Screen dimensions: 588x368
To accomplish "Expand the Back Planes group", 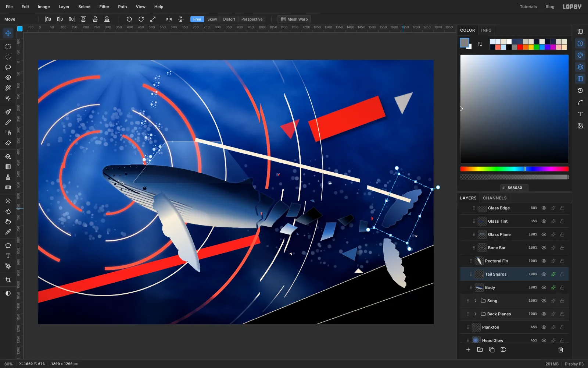I will click(476, 314).
